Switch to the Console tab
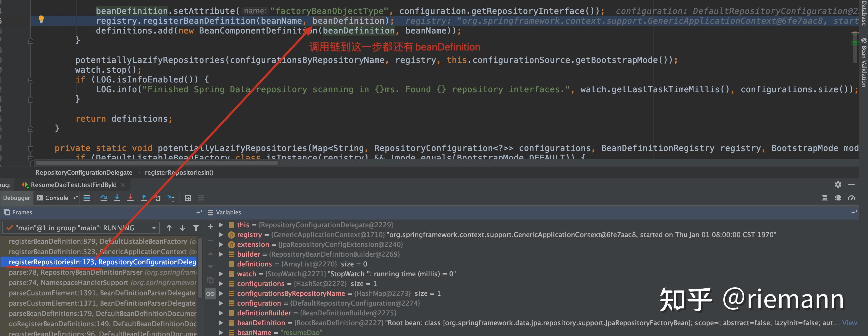Image resolution: width=868 pixels, height=336 pixels. tap(56, 198)
